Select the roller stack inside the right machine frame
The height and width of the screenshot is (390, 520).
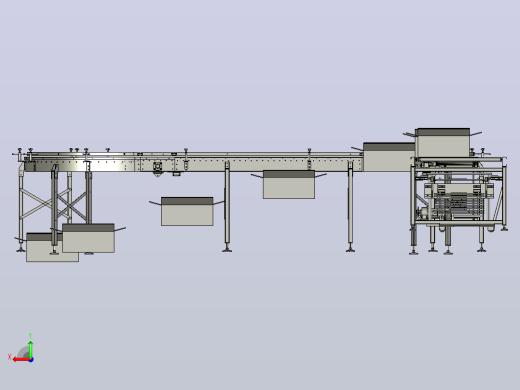coord(458,204)
